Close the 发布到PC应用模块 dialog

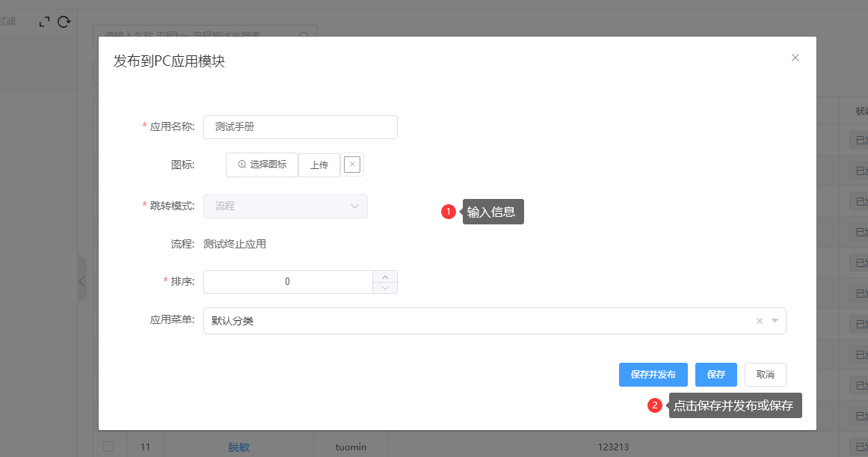(795, 58)
